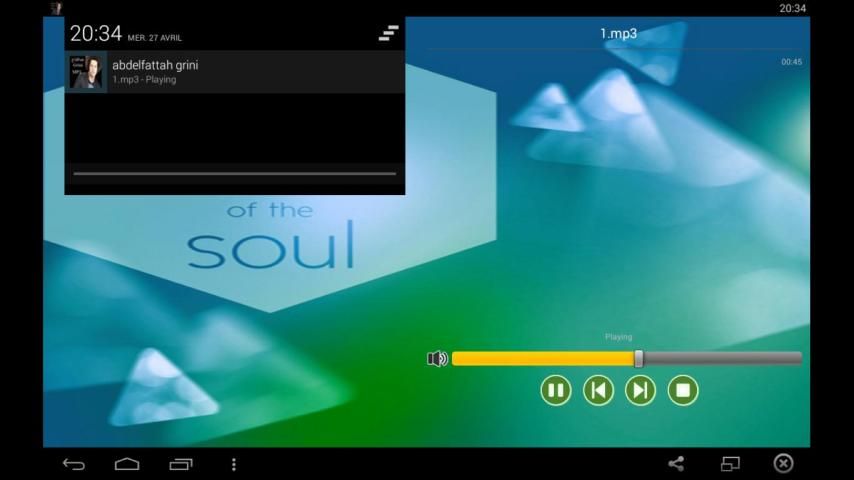The image size is (854, 480).
Task: Click the overlapping screens window icon
Action: (730, 463)
